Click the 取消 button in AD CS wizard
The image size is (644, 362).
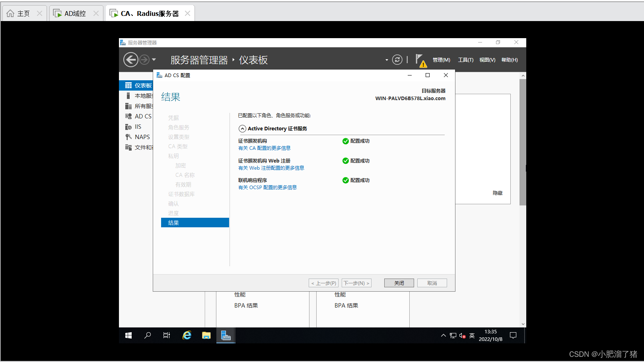click(432, 283)
